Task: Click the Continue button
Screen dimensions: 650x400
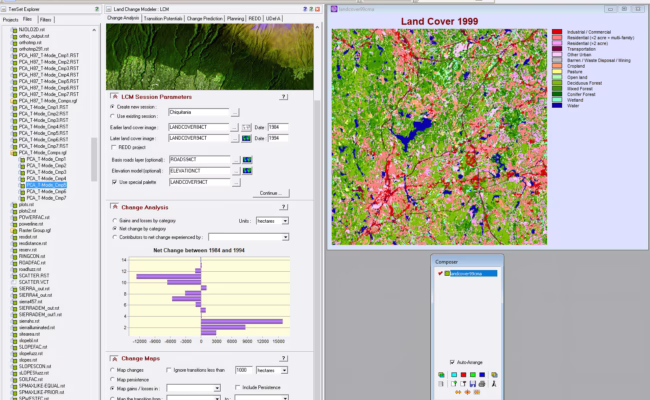Action: (271, 193)
